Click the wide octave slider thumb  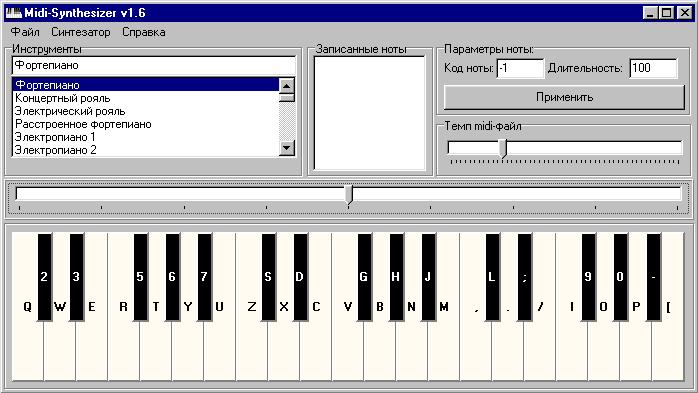[349, 194]
